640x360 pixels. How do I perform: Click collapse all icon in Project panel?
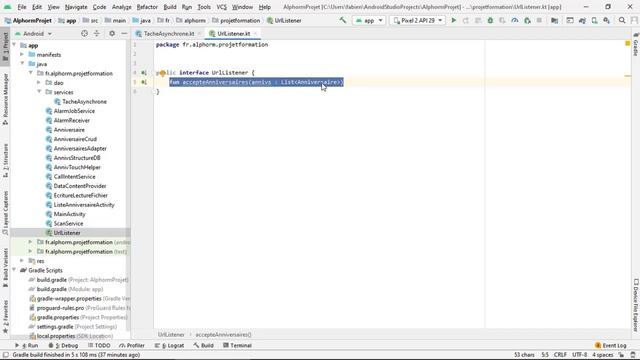pyautogui.click(x=97, y=33)
